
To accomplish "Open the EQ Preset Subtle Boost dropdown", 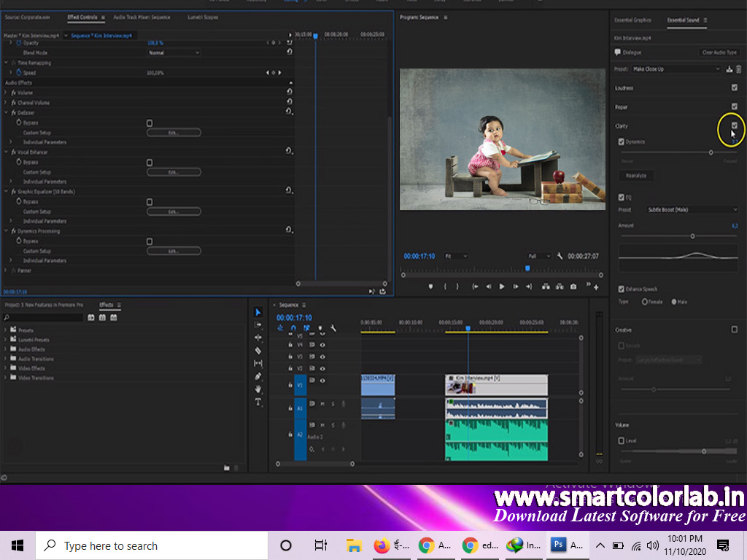I will [692, 210].
